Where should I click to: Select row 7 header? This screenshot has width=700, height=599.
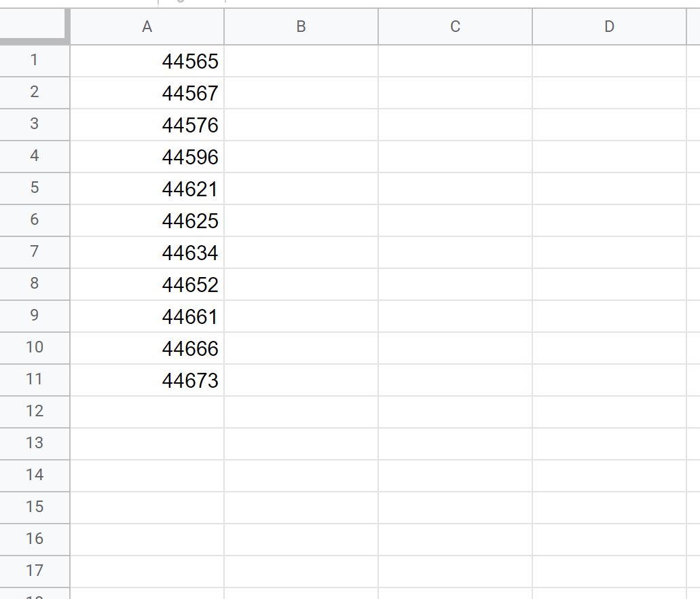35,253
